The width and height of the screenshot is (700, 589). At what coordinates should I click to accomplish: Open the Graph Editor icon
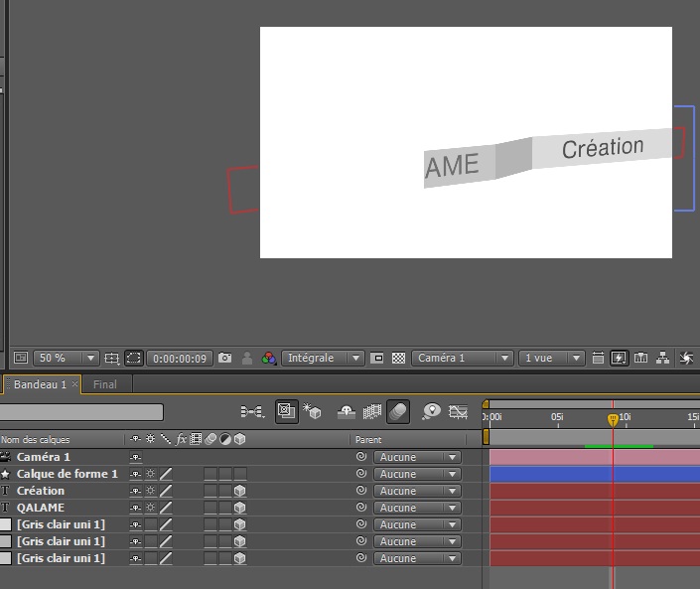458,410
